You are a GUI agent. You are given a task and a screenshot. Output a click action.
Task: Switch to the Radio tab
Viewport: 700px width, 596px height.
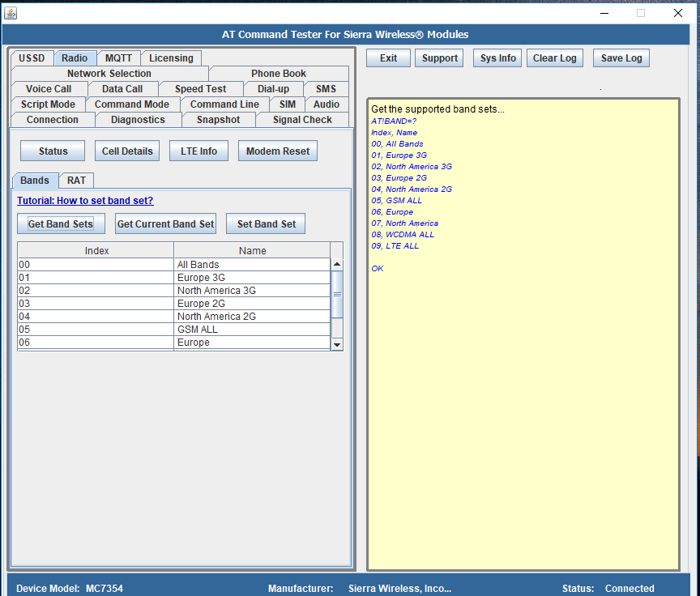[75, 58]
